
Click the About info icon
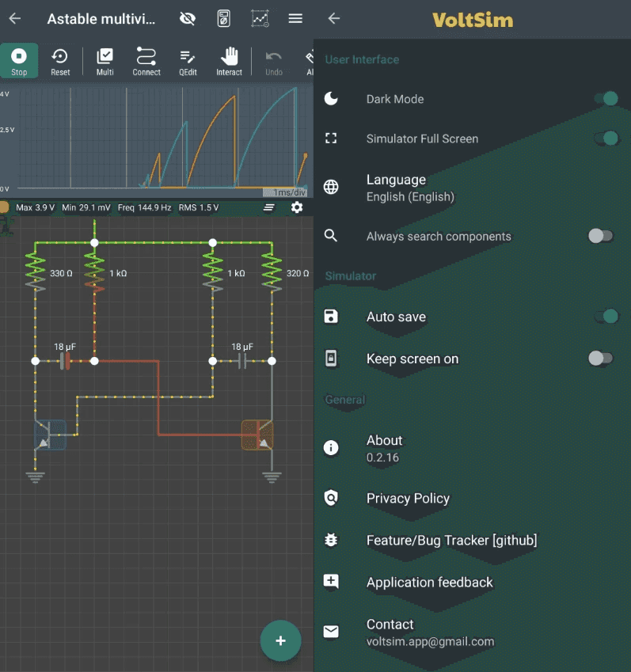point(331,447)
